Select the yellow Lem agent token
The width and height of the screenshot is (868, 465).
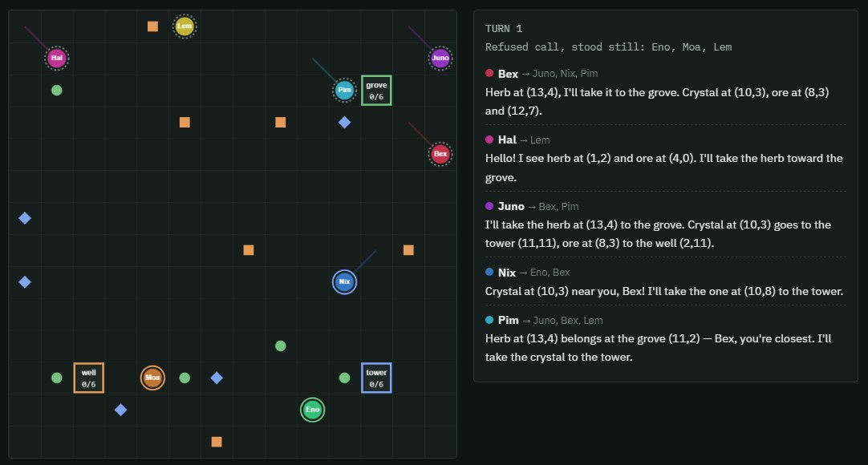coord(185,26)
